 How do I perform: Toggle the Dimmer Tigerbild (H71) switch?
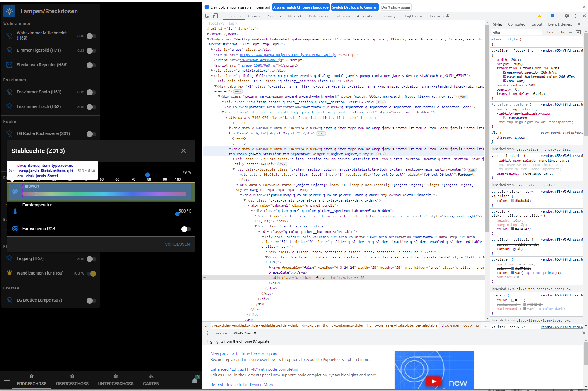(91, 50)
